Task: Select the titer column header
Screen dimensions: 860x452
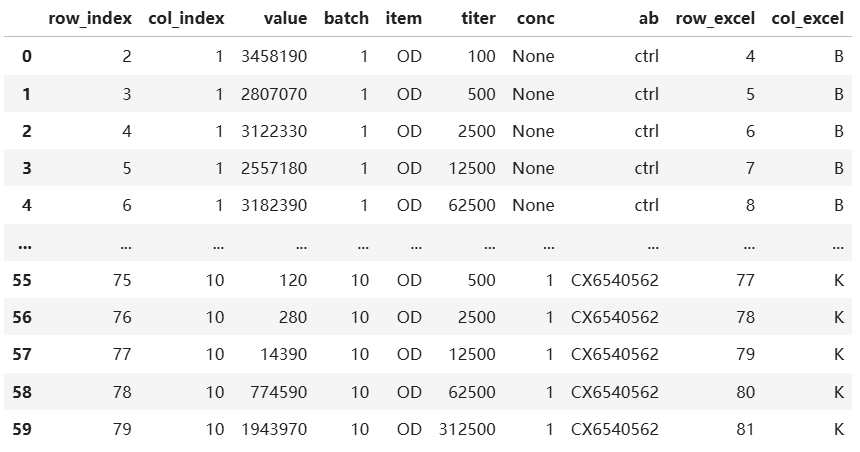Action: [x=478, y=18]
